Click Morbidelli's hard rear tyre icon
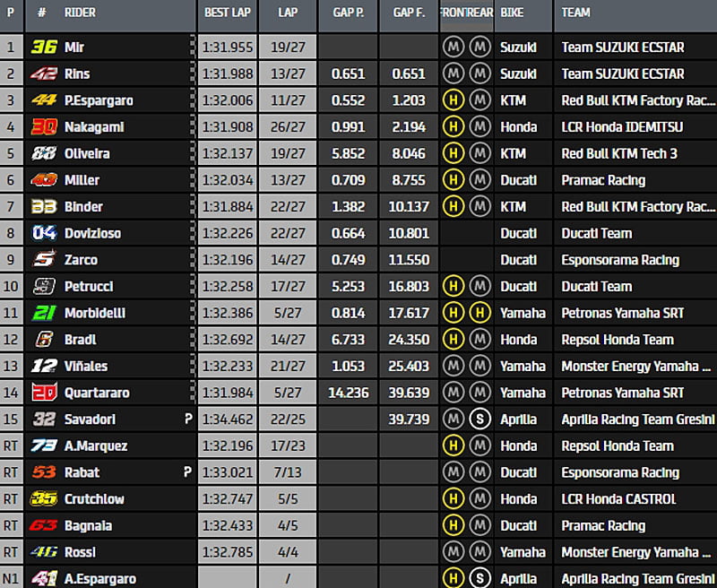This screenshot has height=588, width=717. pos(480,313)
